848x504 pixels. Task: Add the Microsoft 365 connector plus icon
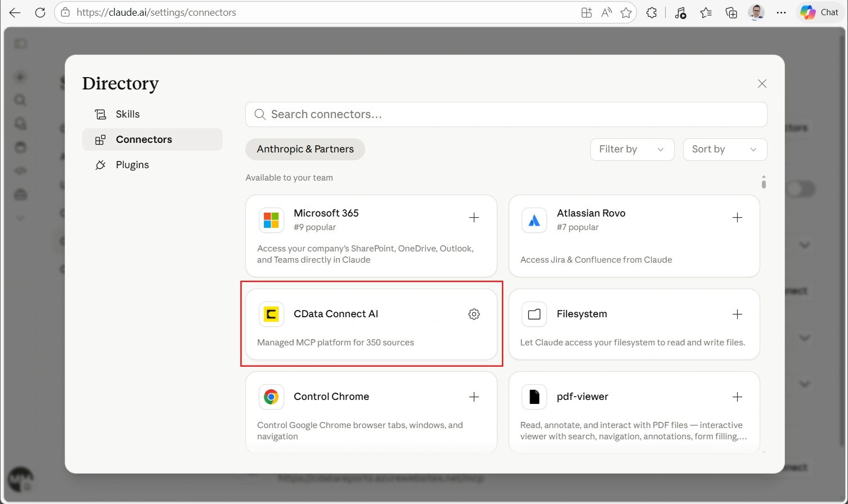[x=474, y=218]
